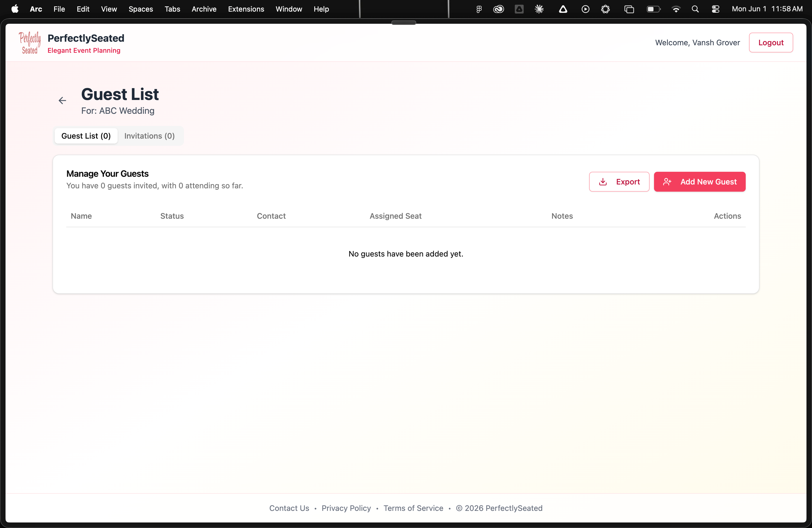Click 'No guests have been added yet.' message
Image resolution: width=812 pixels, height=528 pixels.
click(406, 254)
